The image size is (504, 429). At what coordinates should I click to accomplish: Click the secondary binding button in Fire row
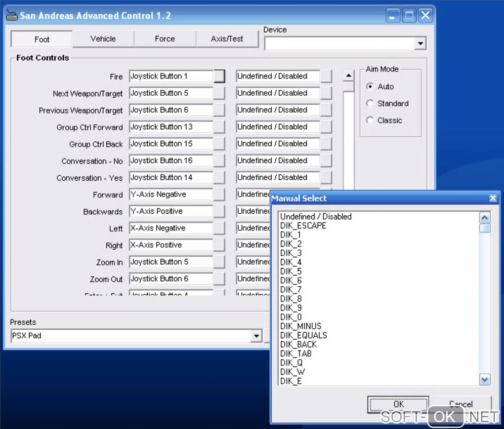(326, 76)
